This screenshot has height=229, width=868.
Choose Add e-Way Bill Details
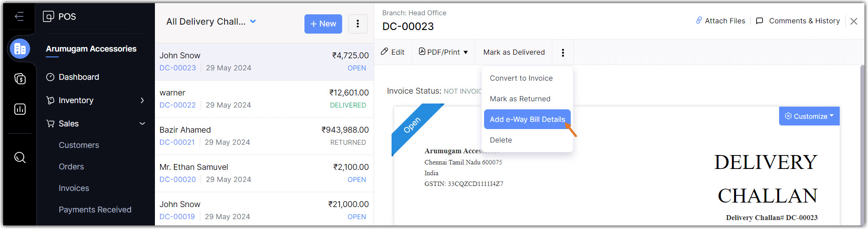pos(527,119)
